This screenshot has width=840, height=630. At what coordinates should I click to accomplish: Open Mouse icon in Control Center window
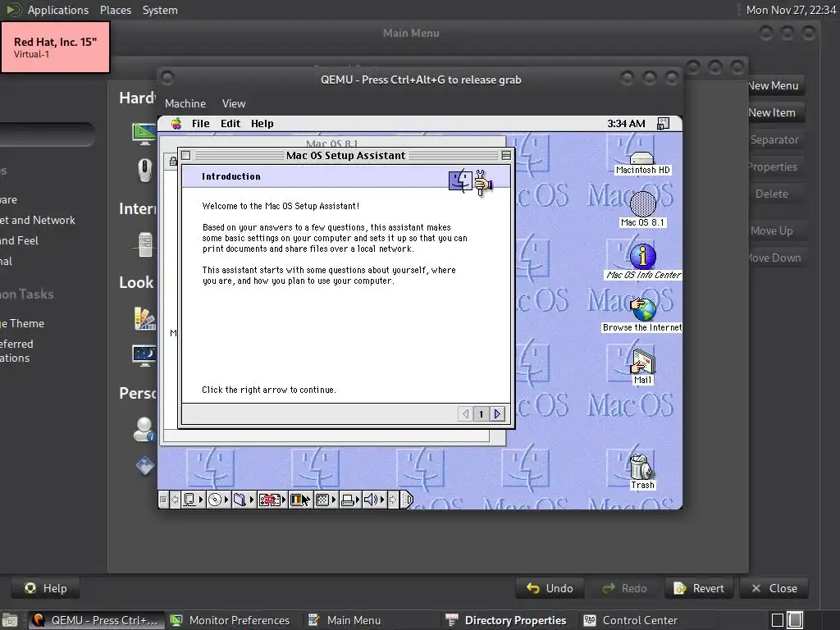click(x=144, y=171)
